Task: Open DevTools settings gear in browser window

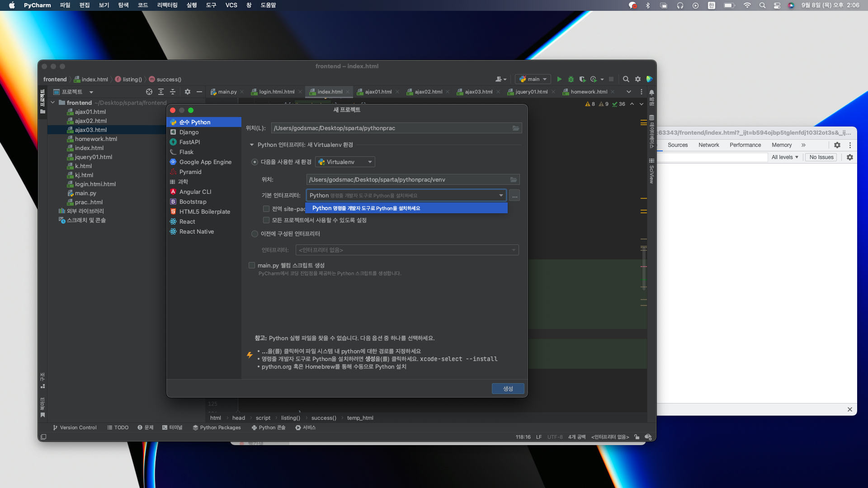Action: click(x=837, y=145)
